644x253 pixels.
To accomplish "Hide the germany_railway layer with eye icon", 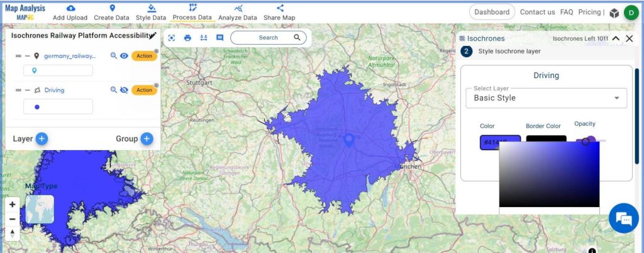I will click(x=124, y=56).
